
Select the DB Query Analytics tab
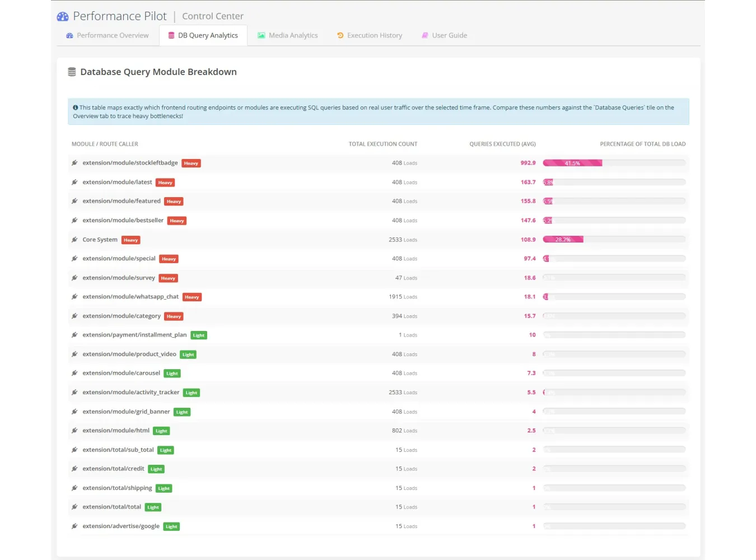(x=203, y=35)
